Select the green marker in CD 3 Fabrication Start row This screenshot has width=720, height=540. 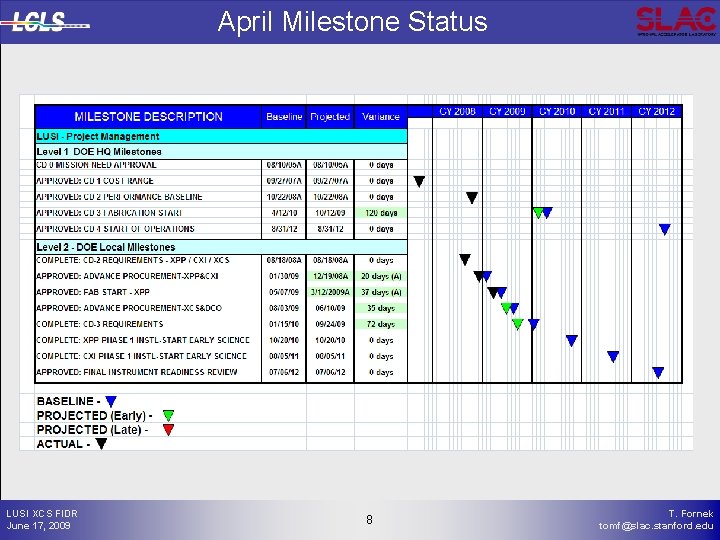(x=539, y=213)
